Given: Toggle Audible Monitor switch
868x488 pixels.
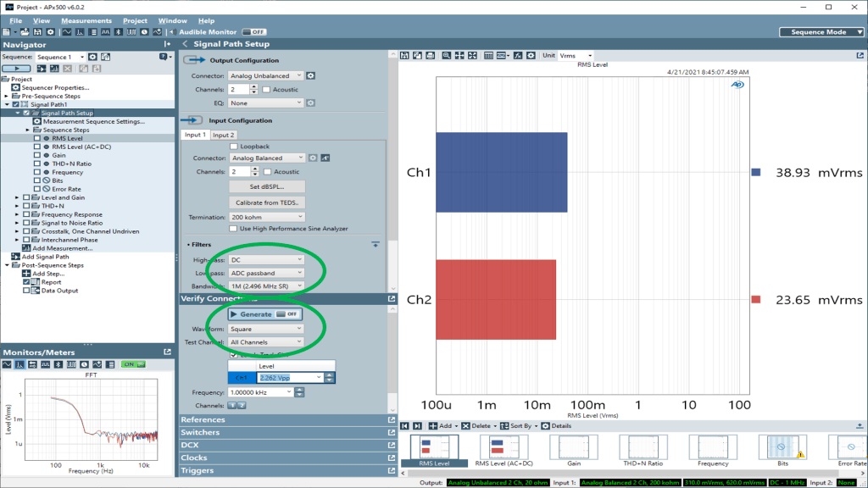Looking at the screenshot, I should [x=253, y=32].
